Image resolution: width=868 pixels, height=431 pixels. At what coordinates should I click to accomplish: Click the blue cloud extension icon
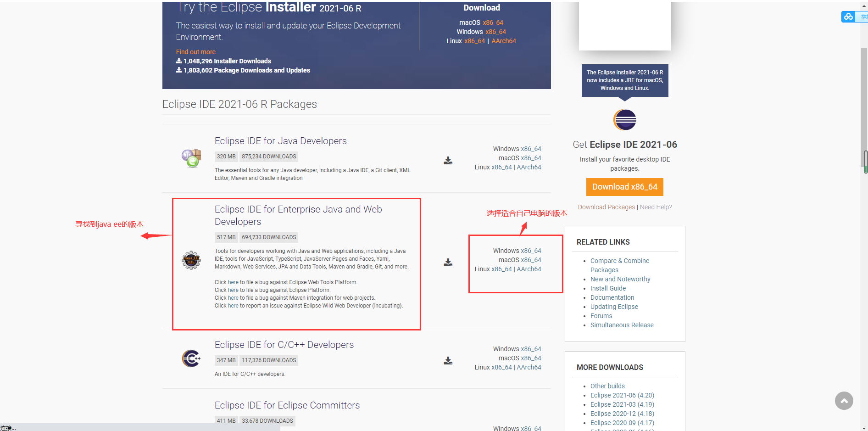848,17
